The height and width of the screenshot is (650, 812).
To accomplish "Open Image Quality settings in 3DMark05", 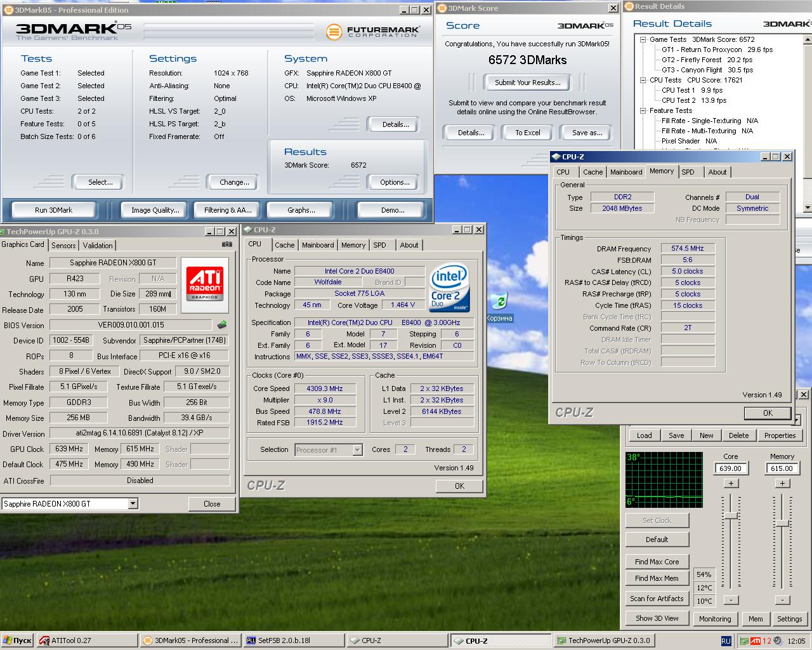I will pos(155,210).
